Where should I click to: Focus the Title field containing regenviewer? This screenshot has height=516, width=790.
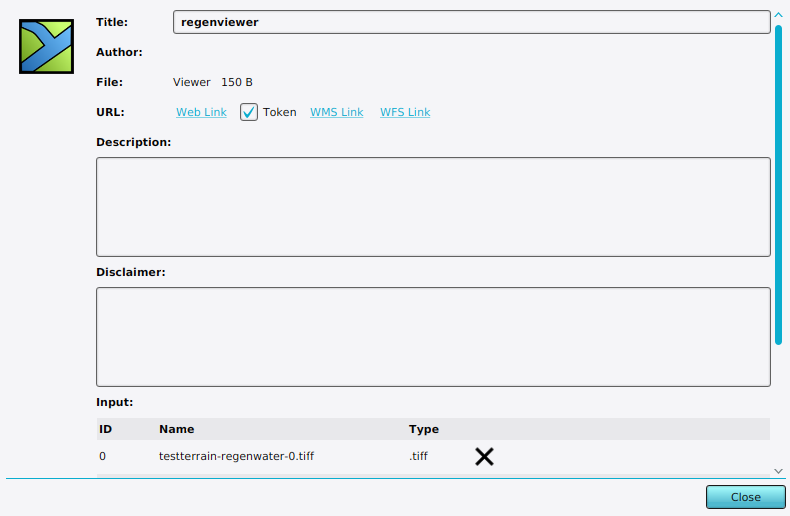pyautogui.click(x=470, y=22)
